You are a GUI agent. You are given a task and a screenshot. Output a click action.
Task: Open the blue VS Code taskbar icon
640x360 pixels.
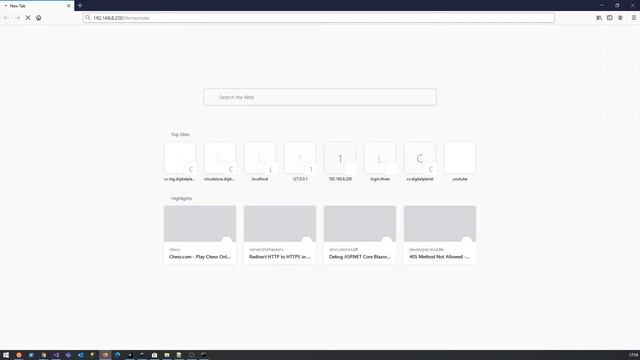[80, 355]
